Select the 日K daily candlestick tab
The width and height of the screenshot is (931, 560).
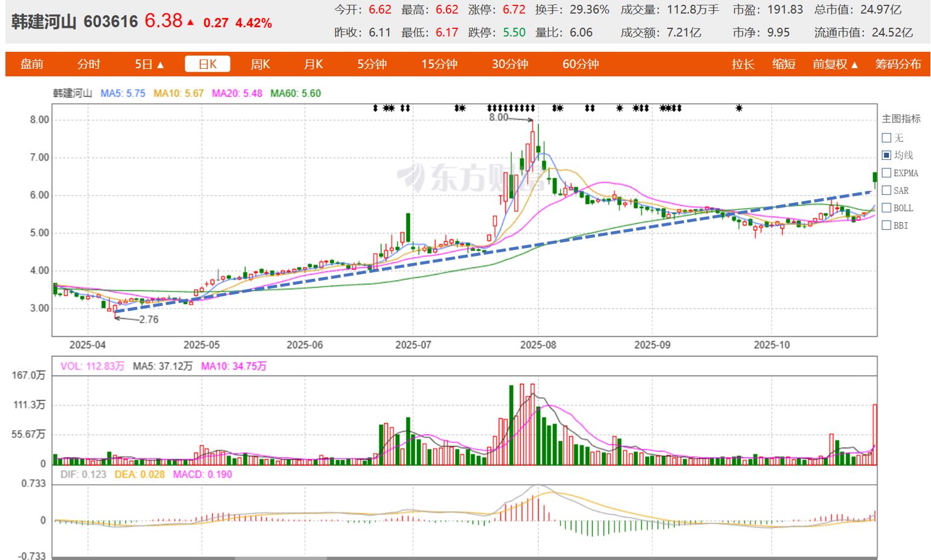coord(208,64)
